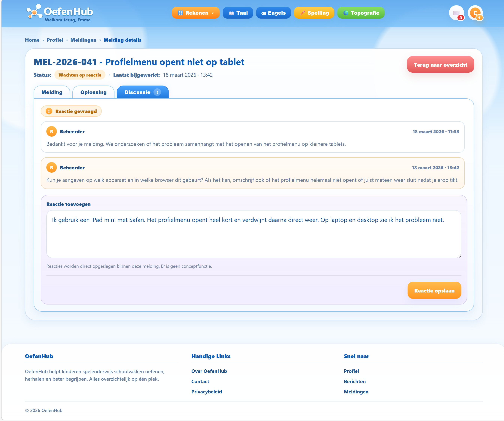Go to Profiel in the breadcrumb
This screenshot has width=504, height=421.
pos(55,40)
